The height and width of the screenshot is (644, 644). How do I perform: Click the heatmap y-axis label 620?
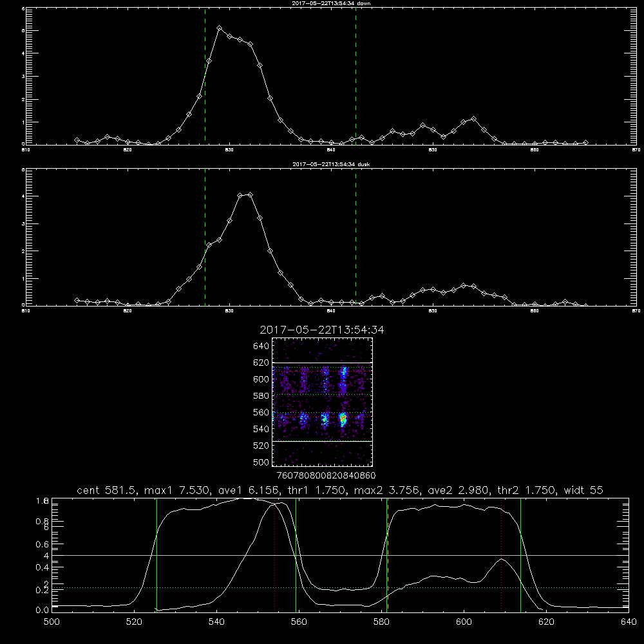click(x=261, y=363)
